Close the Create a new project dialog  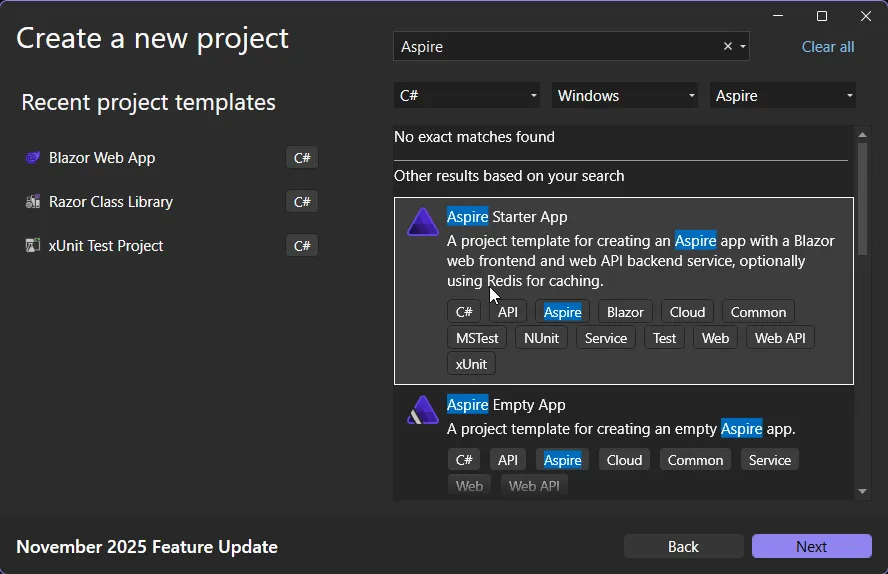866,16
